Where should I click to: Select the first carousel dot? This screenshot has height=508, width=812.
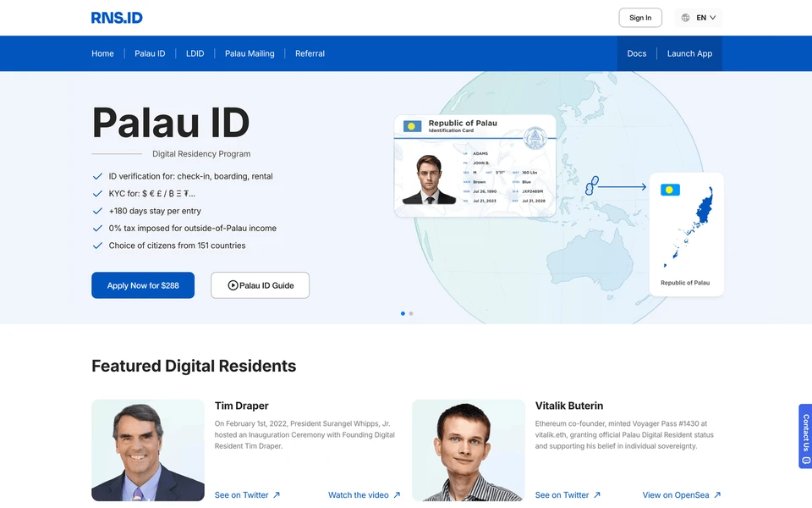pos(403,313)
